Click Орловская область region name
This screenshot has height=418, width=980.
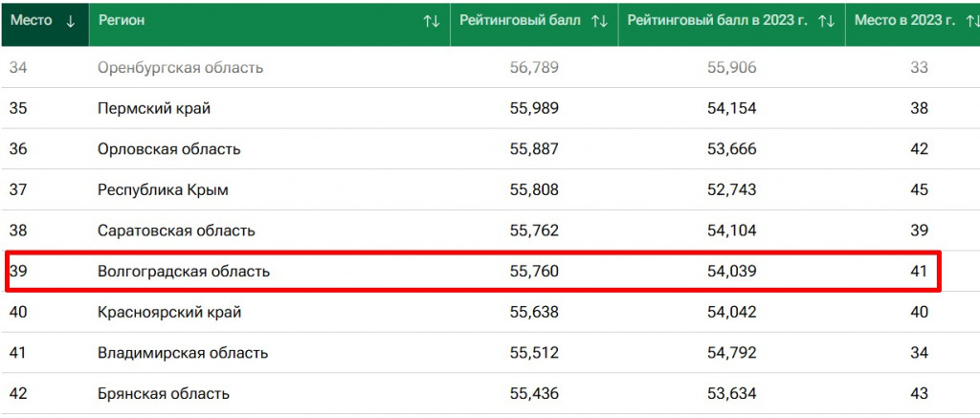[168, 149]
